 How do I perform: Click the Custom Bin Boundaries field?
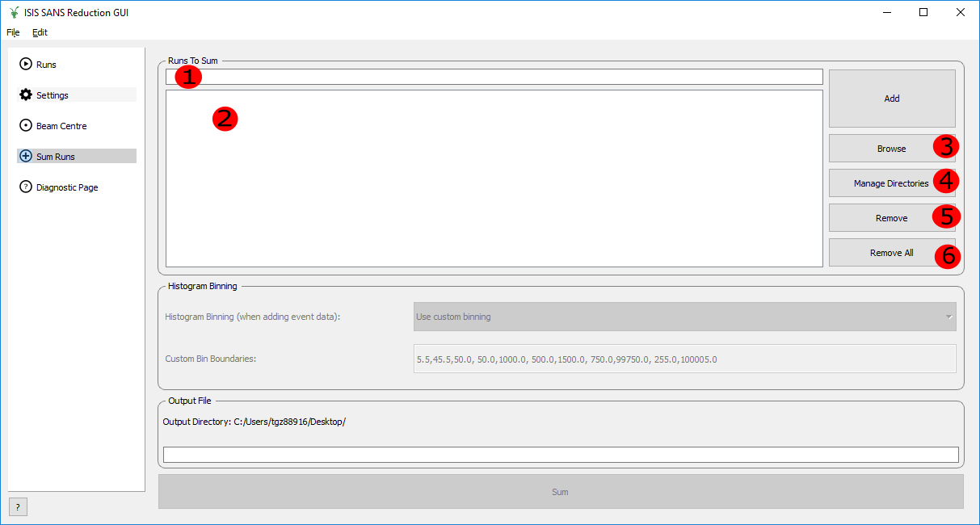tap(684, 359)
